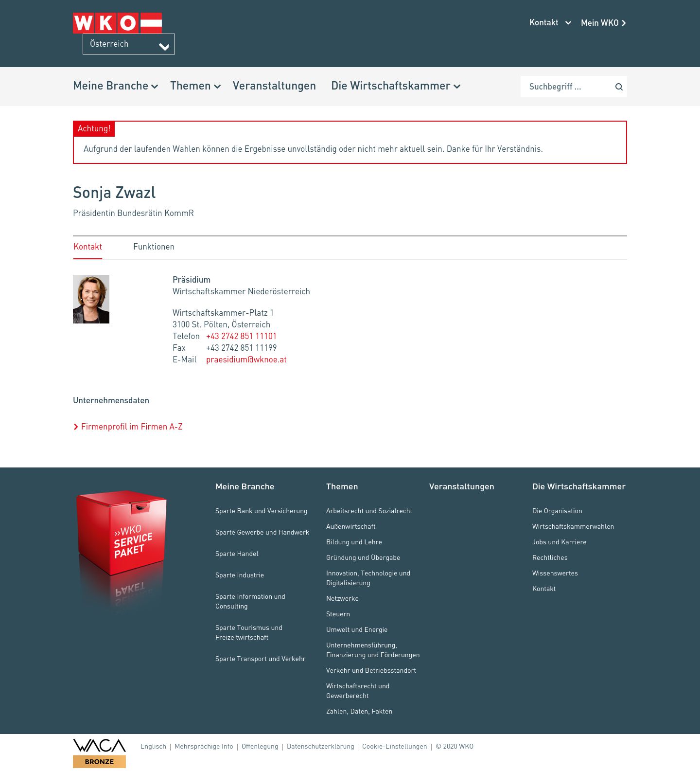Open the Mein WKO link
Image resolution: width=700 pixels, height=771 pixels.
[603, 23]
